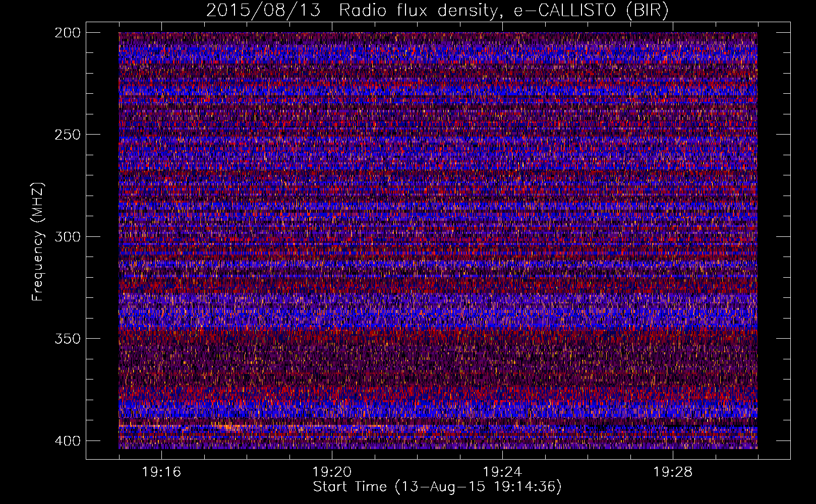The width and height of the screenshot is (816, 504).
Task: Click the 250 frequency tick label
Action: [x=67, y=135]
